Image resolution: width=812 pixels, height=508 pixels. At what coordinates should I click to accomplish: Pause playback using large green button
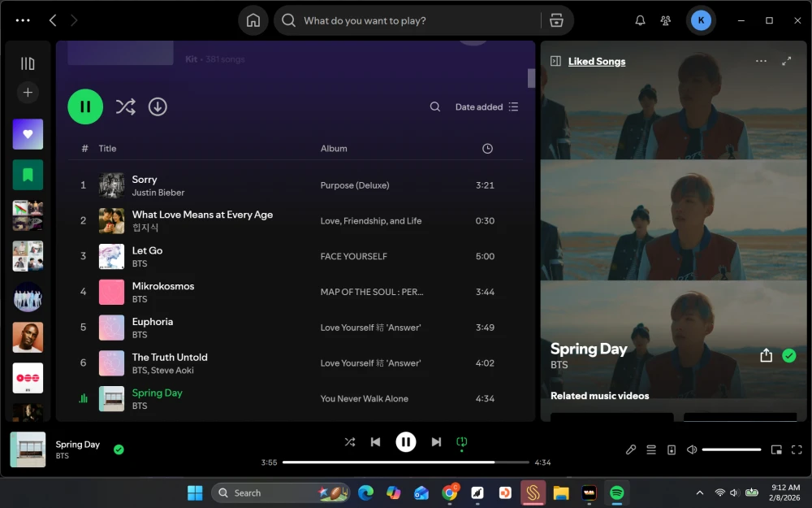pyautogui.click(x=85, y=106)
